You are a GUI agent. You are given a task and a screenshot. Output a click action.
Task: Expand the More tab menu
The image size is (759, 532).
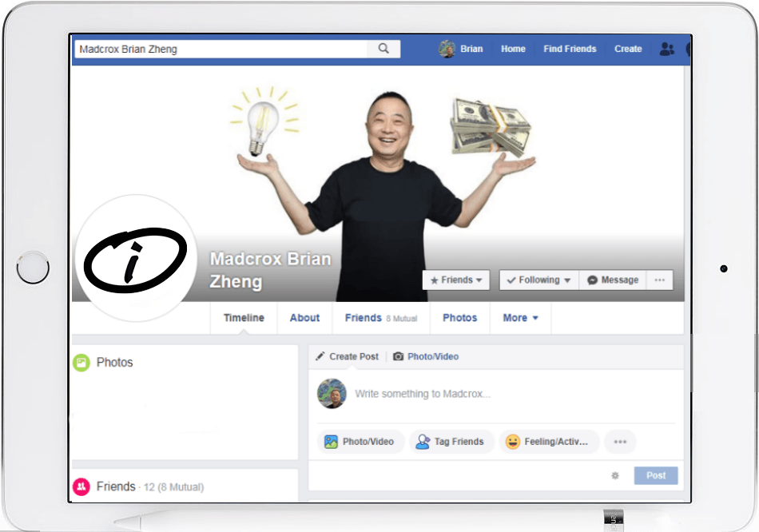[520, 318]
